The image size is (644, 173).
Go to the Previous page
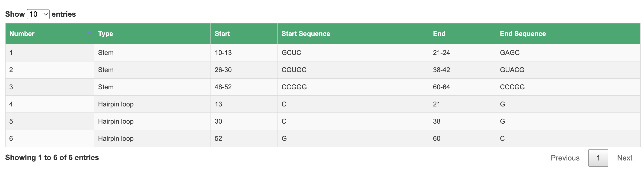click(565, 158)
